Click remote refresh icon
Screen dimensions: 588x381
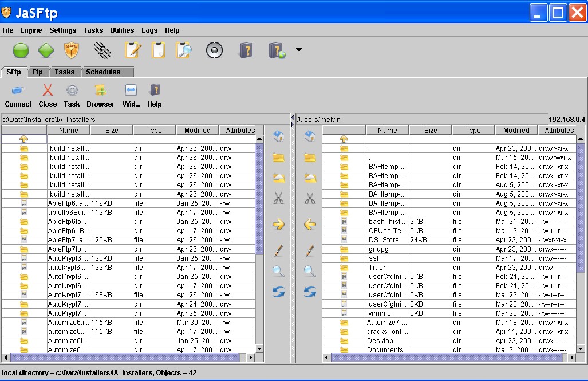[x=310, y=292]
